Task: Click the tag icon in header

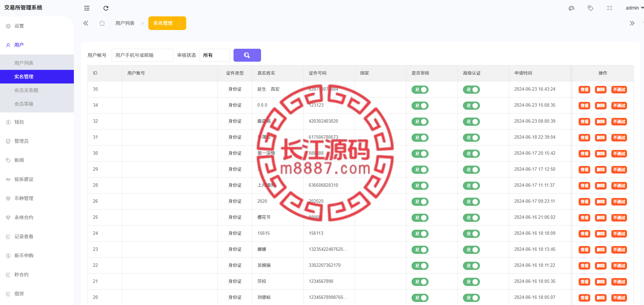Action: tap(591, 8)
